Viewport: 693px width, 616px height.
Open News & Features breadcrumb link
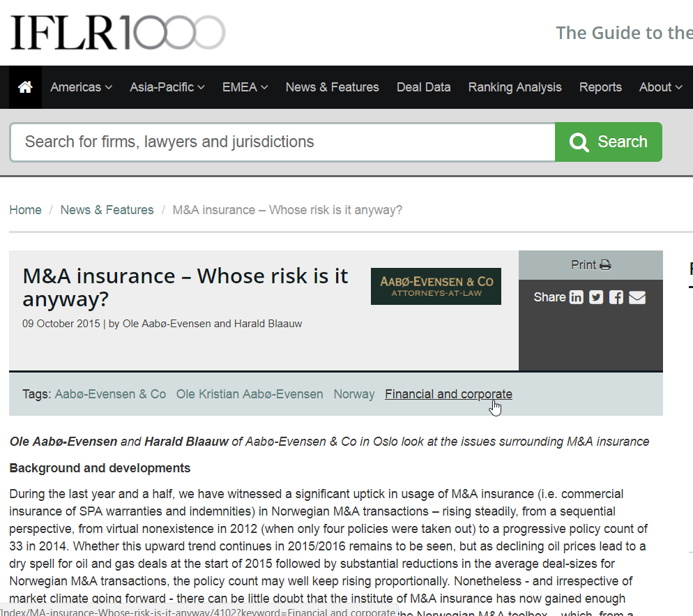tap(107, 209)
